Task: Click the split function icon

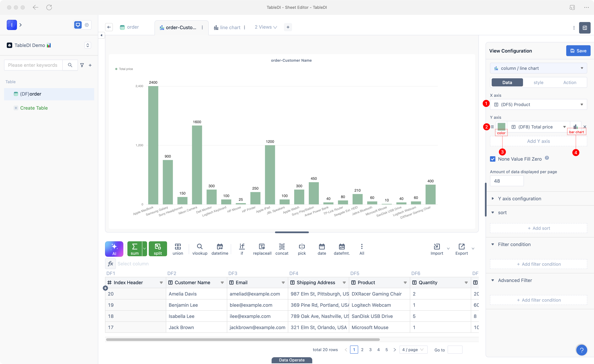Action: 158,249
